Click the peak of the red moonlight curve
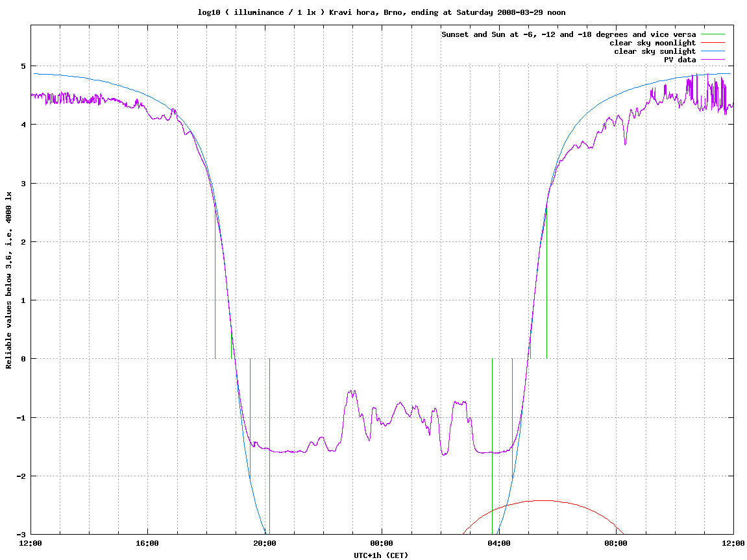Viewport: 747px width, 560px height. click(x=543, y=500)
